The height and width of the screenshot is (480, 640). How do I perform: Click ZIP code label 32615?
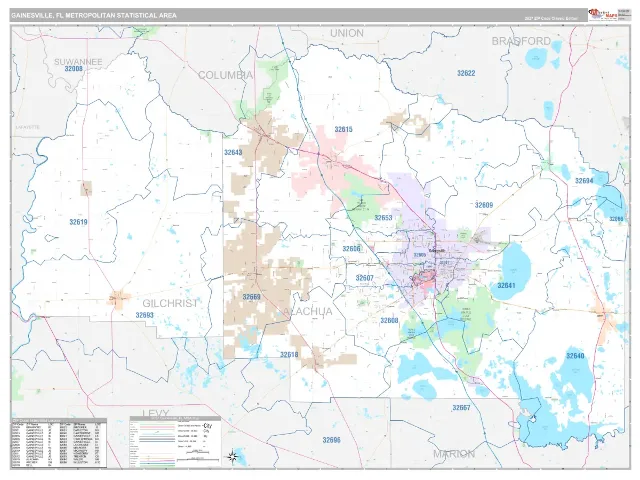pos(343,129)
